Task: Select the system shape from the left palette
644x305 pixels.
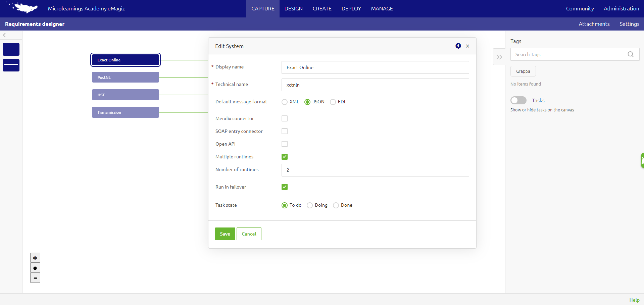Action: pos(11,49)
